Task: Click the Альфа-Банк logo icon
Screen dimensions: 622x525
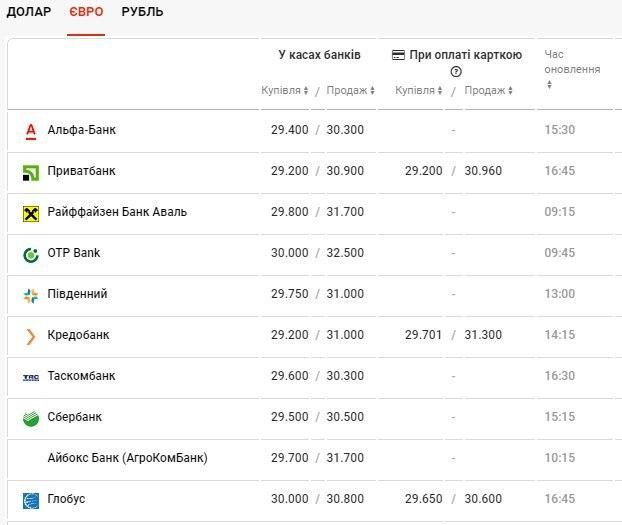Action: pyautogui.click(x=30, y=130)
